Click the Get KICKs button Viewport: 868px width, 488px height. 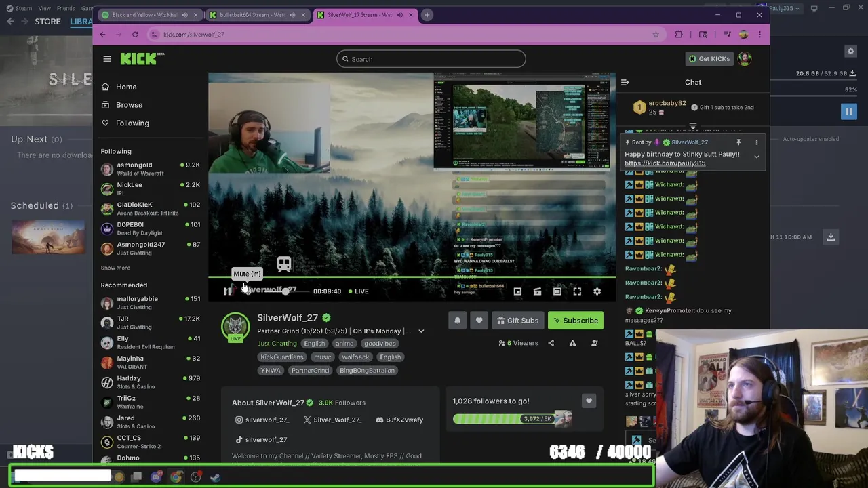(709, 59)
